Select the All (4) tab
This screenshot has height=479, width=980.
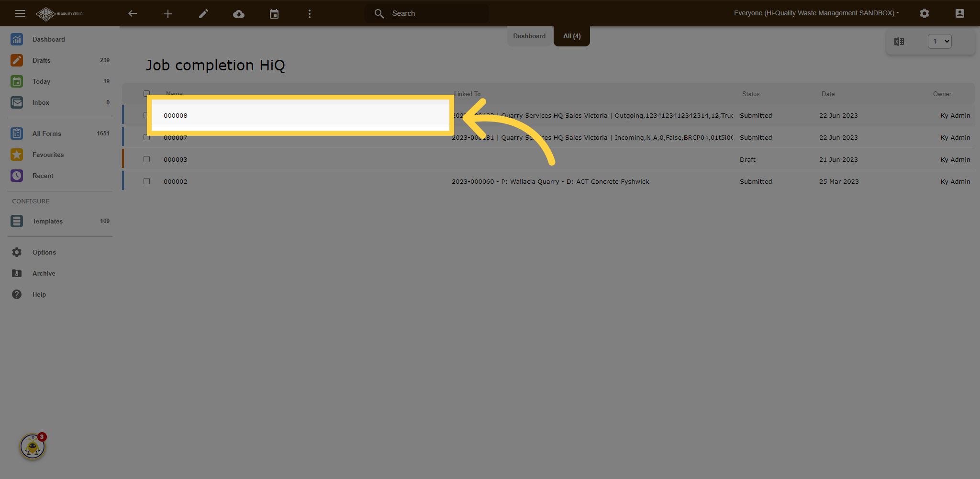tap(571, 36)
